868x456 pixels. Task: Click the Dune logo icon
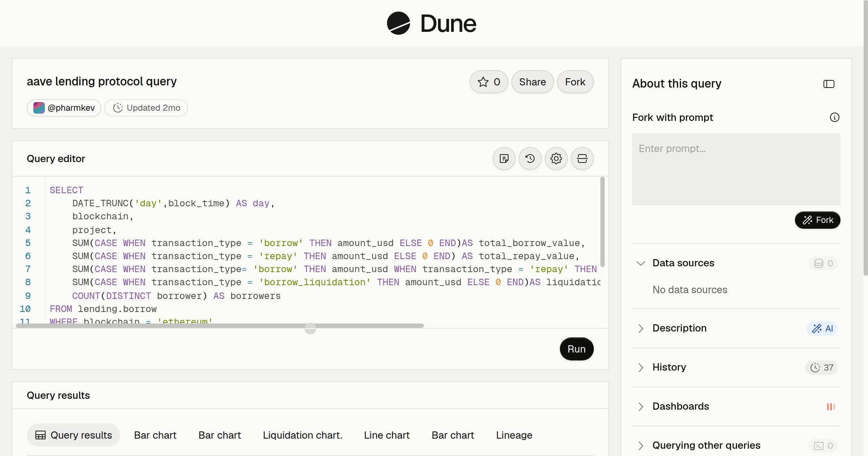point(398,23)
